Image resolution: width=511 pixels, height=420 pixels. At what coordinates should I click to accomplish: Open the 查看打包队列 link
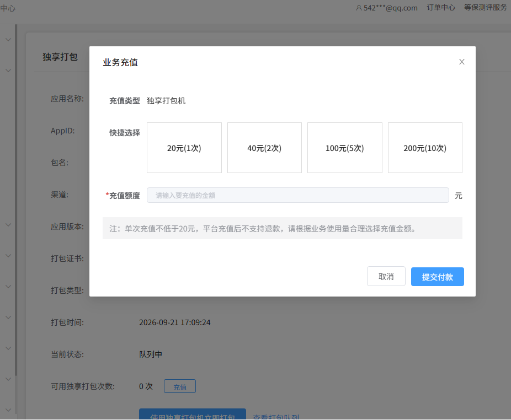(x=276, y=417)
